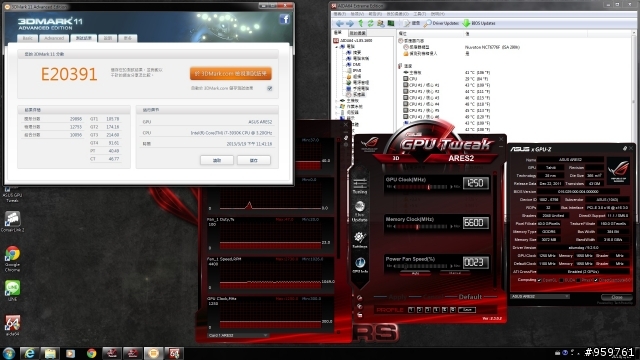Expand the Operating System node in the AIDA64 tree

337,107
